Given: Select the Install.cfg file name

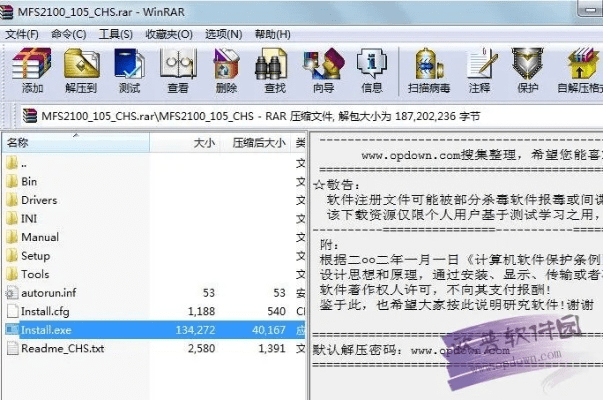Looking at the screenshot, I should tap(45, 311).
